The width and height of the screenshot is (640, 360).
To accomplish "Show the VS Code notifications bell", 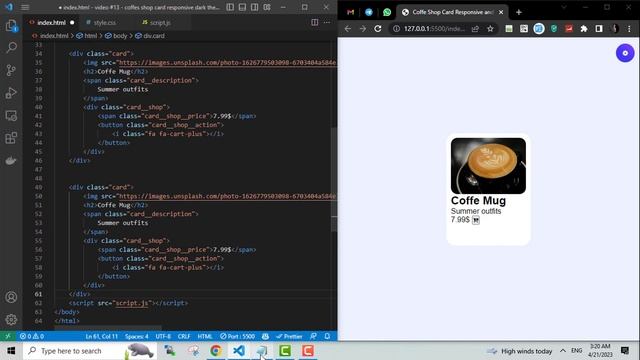I will click(x=327, y=336).
